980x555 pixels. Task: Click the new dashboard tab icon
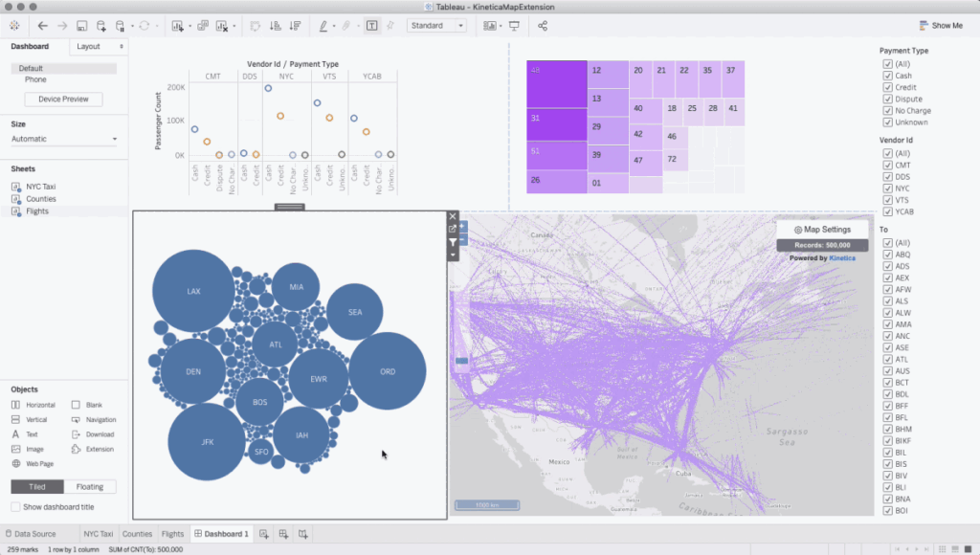click(283, 534)
